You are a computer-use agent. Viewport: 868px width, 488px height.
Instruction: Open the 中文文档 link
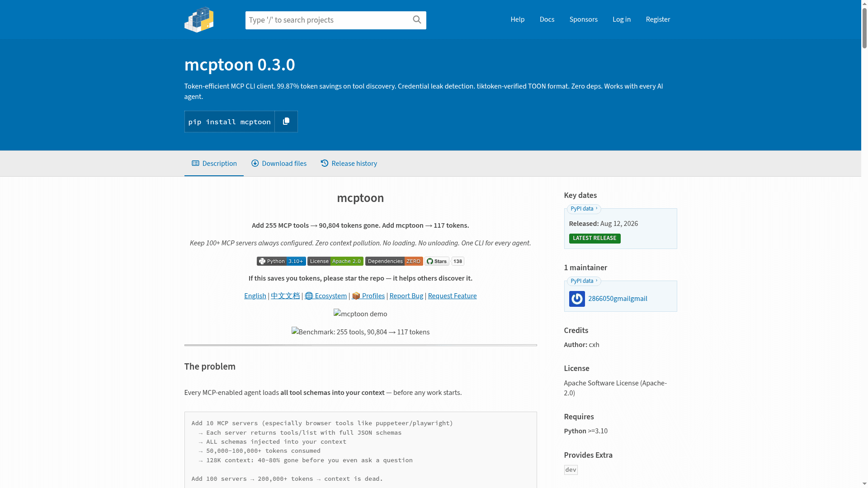285,296
